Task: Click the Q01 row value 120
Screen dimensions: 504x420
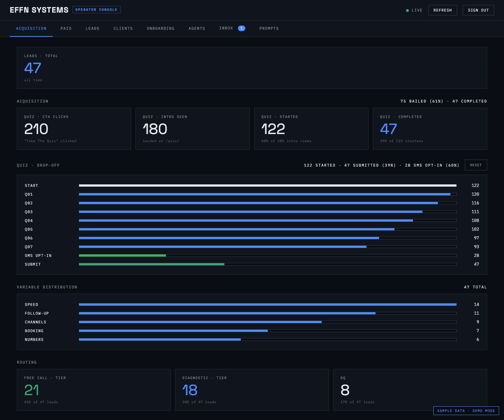Action: tap(475, 194)
